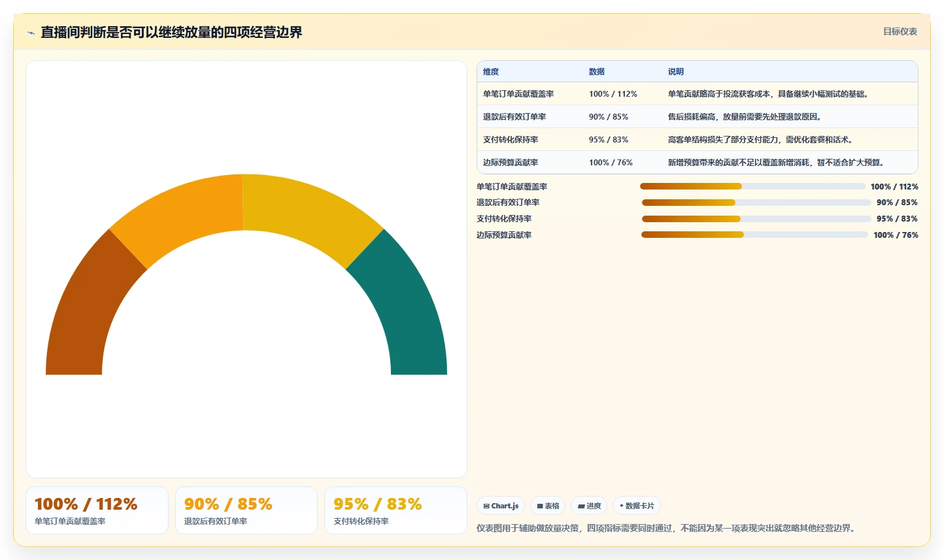944x560 pixels.
Task: Click the 90% / 85% value beside progress bar
Action: point(897,203)
